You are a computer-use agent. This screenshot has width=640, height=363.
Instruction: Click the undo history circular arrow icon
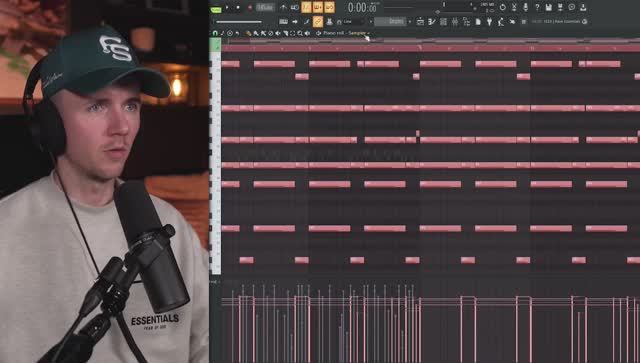pos(503,7)
